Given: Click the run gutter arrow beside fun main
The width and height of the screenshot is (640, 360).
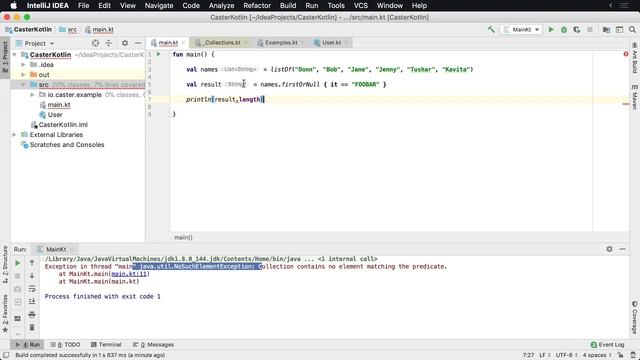Looking at the screenshot, I should 159,54.
